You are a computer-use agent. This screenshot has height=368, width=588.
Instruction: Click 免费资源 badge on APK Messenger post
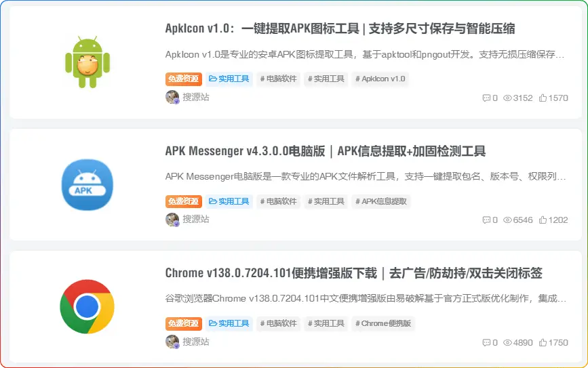tap(183, 201)
